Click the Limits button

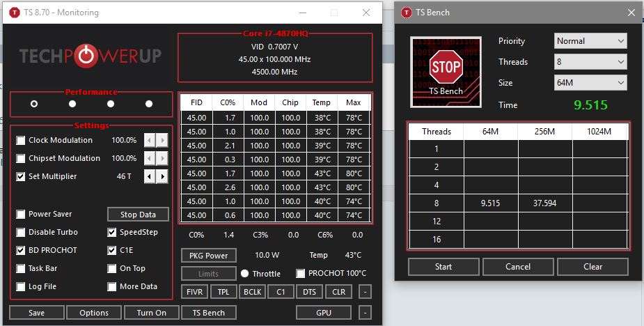(x=209, y=273)
